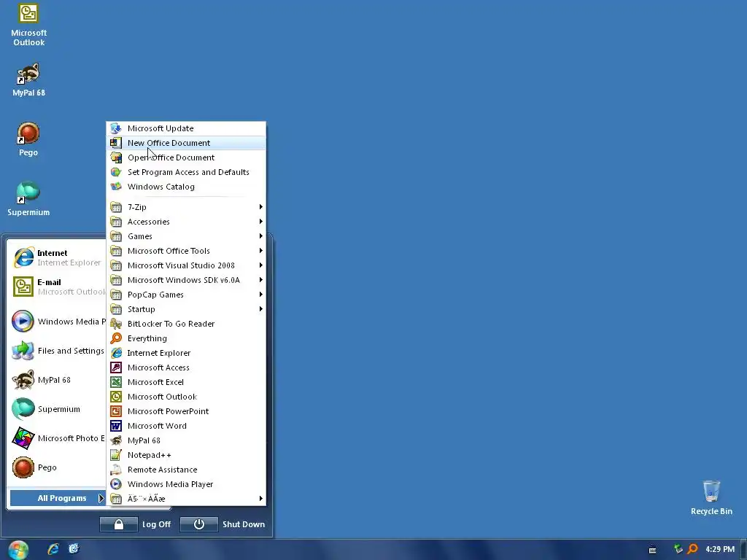Viewport: 747px width, 560px height.
Task: Expand PopCap Games folder submenu
Action: click(186, 295)
